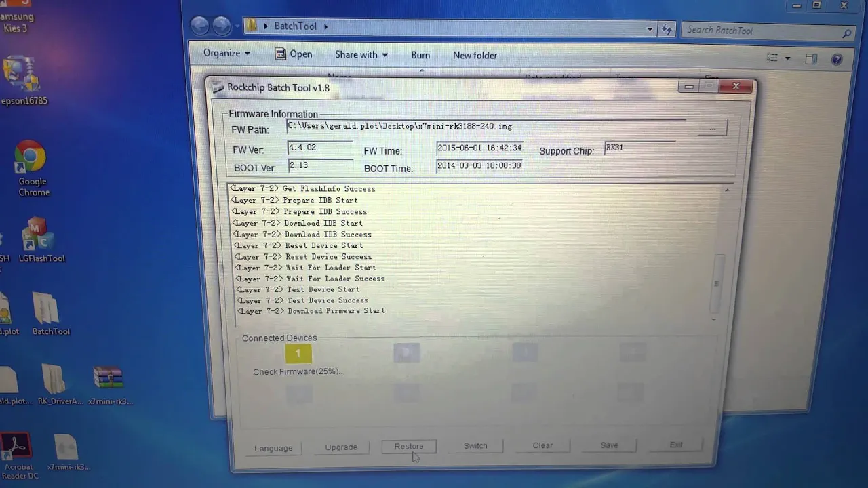This screenshot has width=868, height=488.
Task: Click Open in Explorer toolbar
Action: [x=294, y=54]
